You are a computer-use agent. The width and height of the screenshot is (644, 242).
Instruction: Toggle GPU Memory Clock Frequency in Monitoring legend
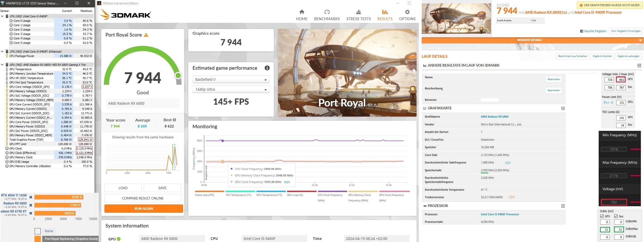(363, 196)
